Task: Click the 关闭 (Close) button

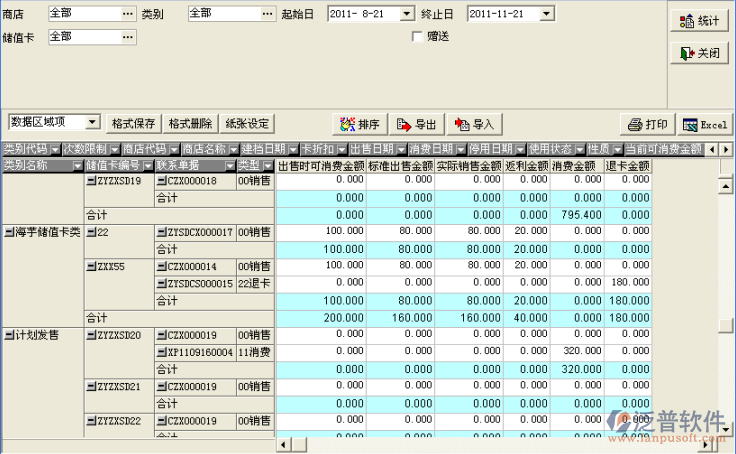Action: (700, 52)
